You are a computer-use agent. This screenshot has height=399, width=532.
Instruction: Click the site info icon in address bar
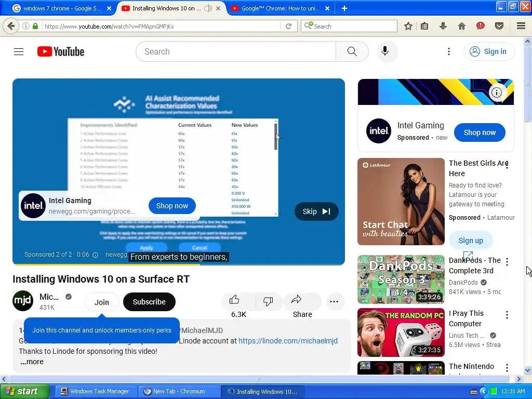(x=25, y=26)
